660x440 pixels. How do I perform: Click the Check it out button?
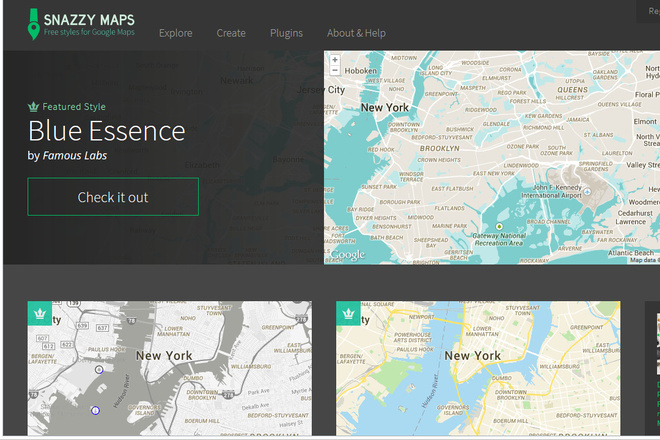point(113,197)
